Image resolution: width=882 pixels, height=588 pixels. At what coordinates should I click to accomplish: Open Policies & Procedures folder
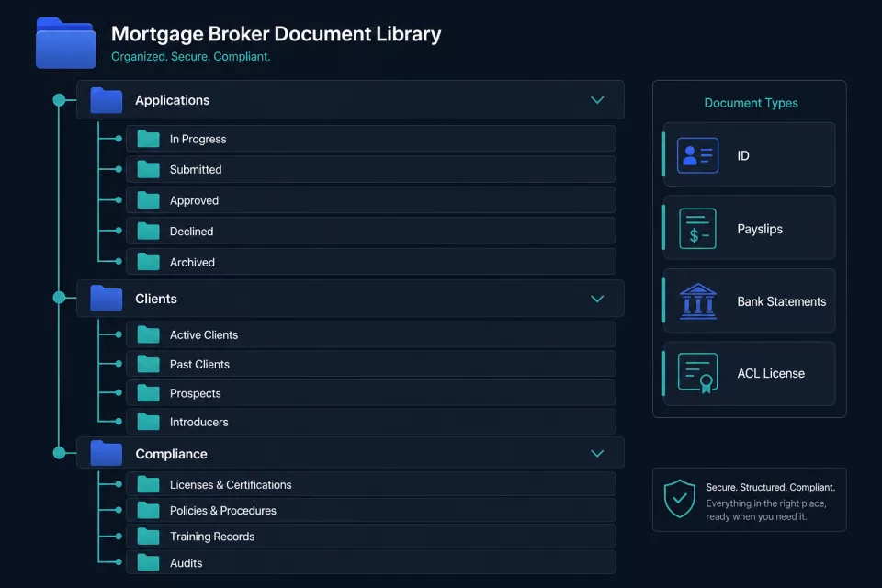pos(371,510)
